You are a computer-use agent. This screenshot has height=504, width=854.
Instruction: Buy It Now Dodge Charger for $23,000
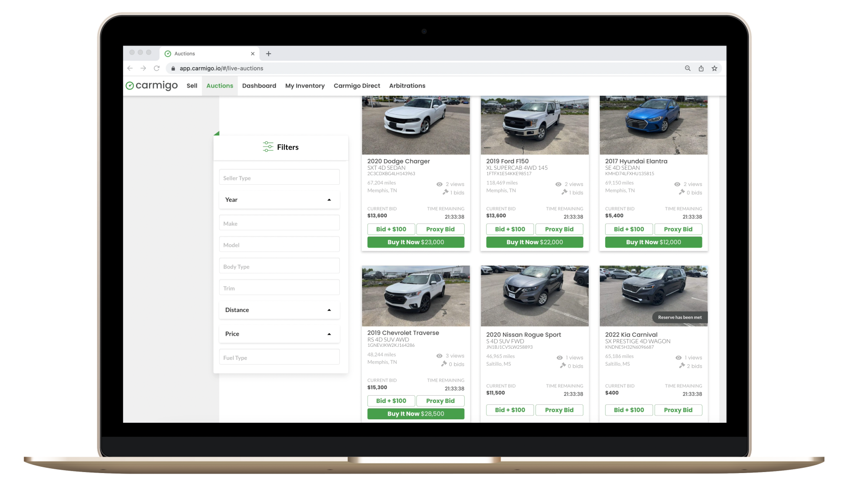416,242
